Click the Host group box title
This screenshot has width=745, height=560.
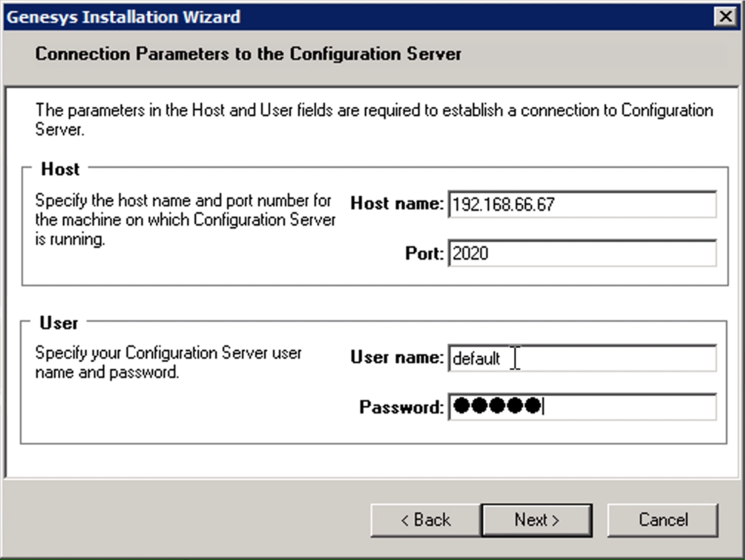point(60,169)
